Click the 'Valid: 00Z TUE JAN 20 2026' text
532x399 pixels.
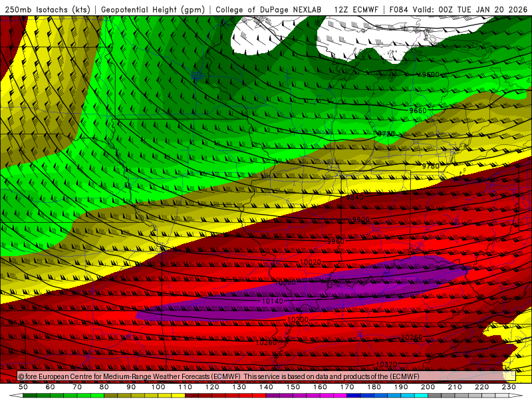(x=470, y=9)
